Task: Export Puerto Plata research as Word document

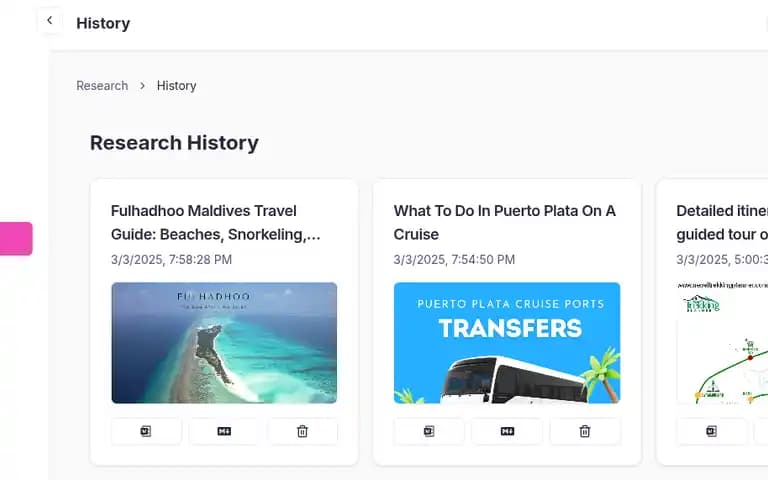Action: pyautogui.click(x=429, y=431)
